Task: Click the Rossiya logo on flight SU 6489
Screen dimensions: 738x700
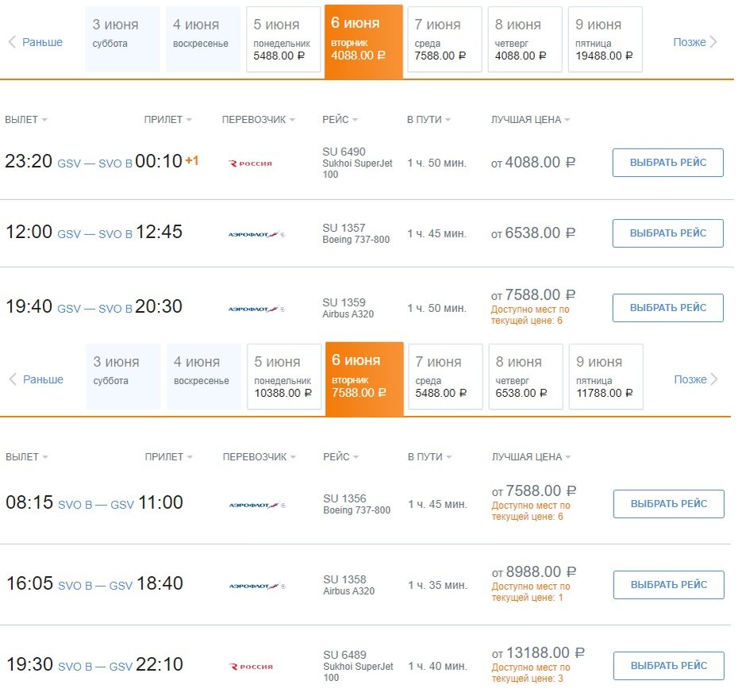Action: pyautogui.click(x=252, y=667)
